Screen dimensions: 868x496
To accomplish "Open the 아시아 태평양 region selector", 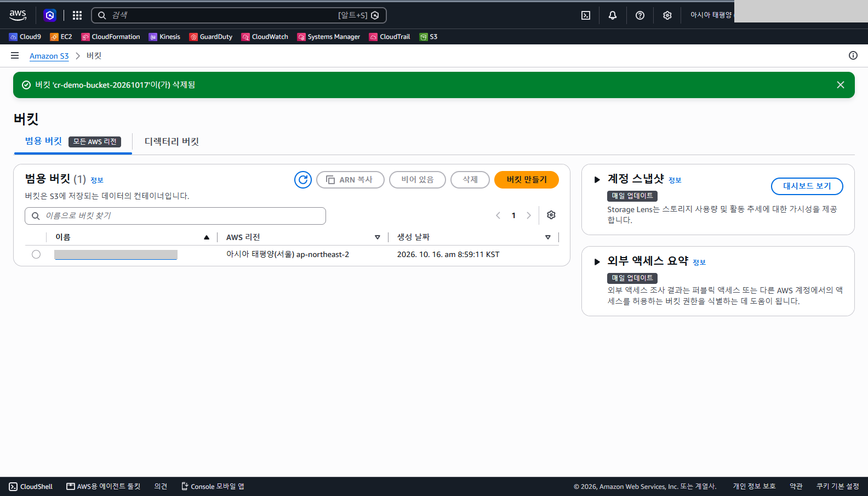I will [x=711, y=15].
